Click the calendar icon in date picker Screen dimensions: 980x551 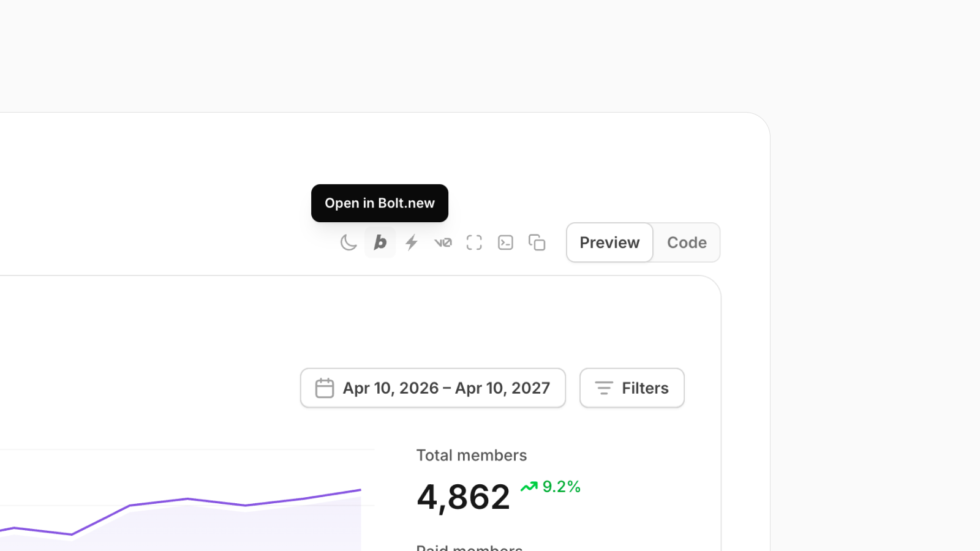(x=324, y=388)
